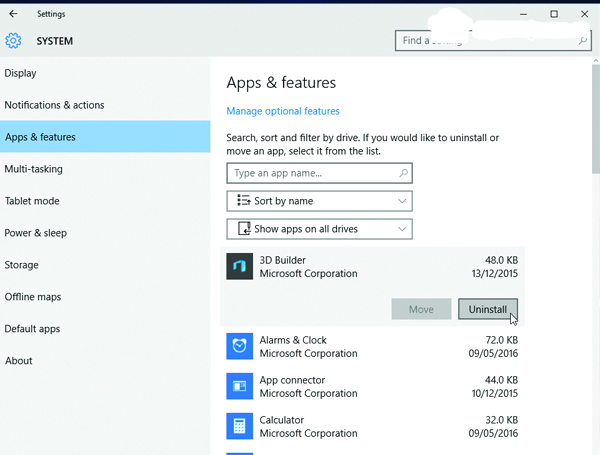
Task: Click the Type an app name search field
Action: [x=320, y=173]
